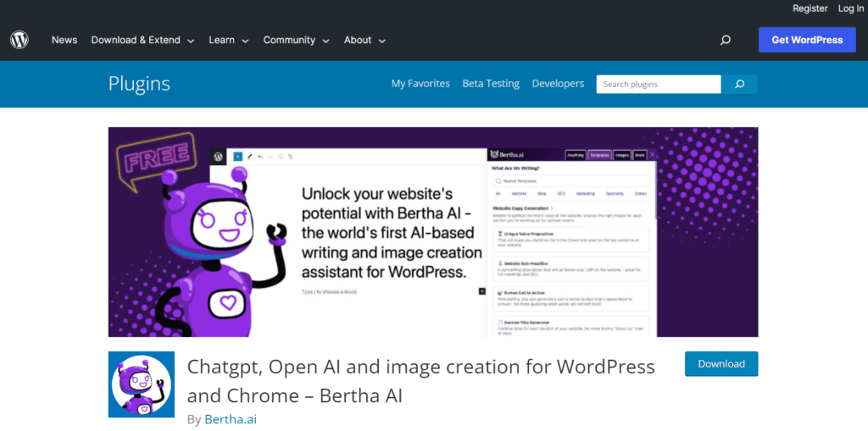Open the Developers page
The height and width of the screenshot is (431, 868).
pyautogui.click(x=558, y=84)
